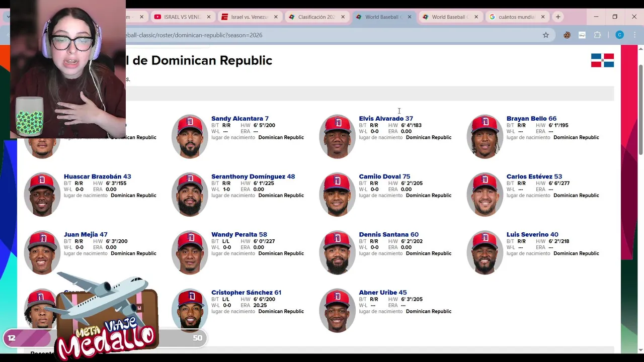This screenshot has height=362, width=644.
Task: Click Seranthony Domínguez's headshot photo
Action: click(190, 194)
